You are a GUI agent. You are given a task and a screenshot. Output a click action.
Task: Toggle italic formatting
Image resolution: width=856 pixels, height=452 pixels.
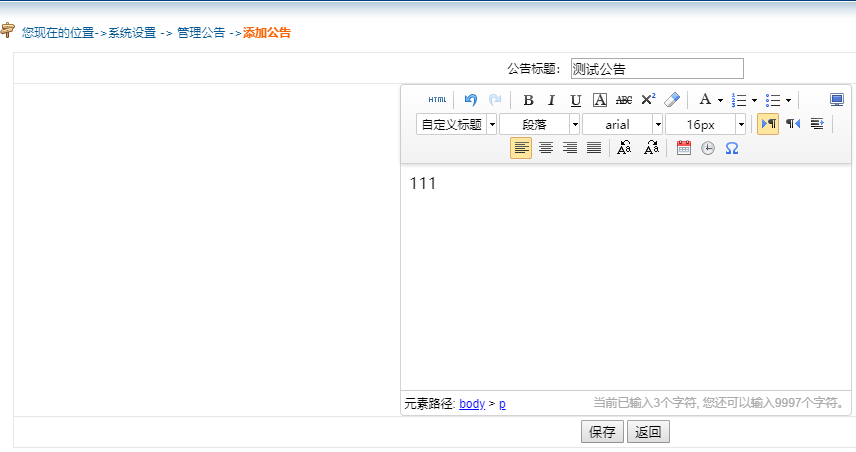tap(551, 100)
